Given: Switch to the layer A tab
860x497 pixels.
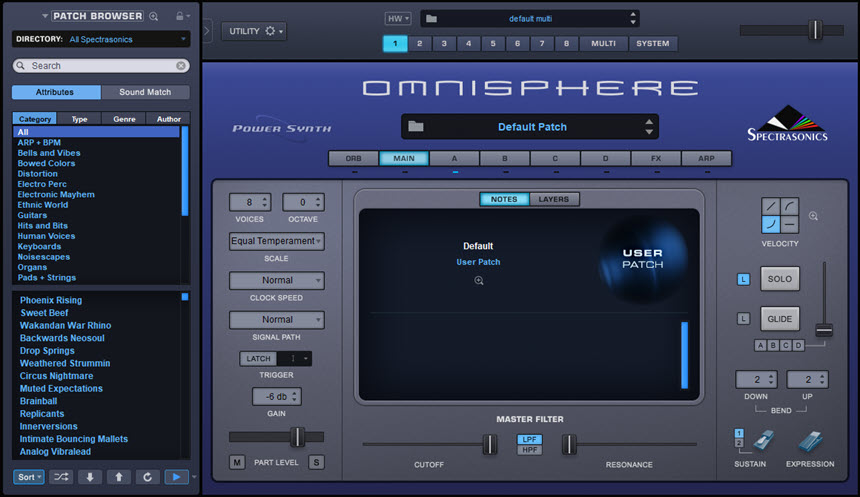Looking at the screenshot, I should coord(454,159).
